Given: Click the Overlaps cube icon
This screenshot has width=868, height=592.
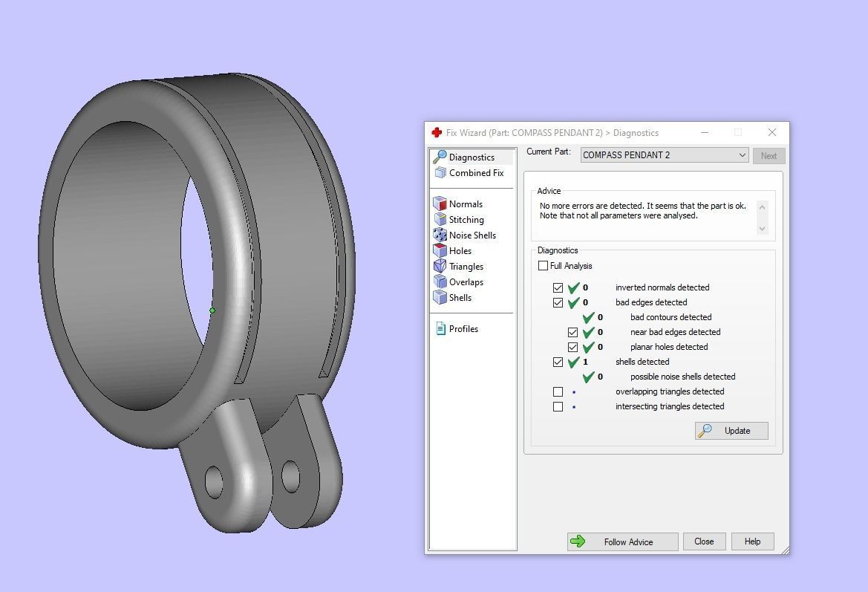Looking at the screenshot, I should click(x=440, y=282).
